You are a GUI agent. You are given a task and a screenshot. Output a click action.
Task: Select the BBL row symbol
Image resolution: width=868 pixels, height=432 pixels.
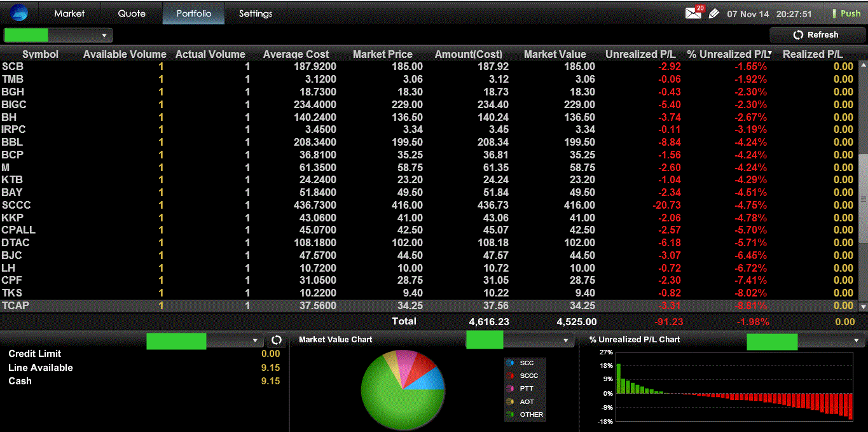click(13, 142)
